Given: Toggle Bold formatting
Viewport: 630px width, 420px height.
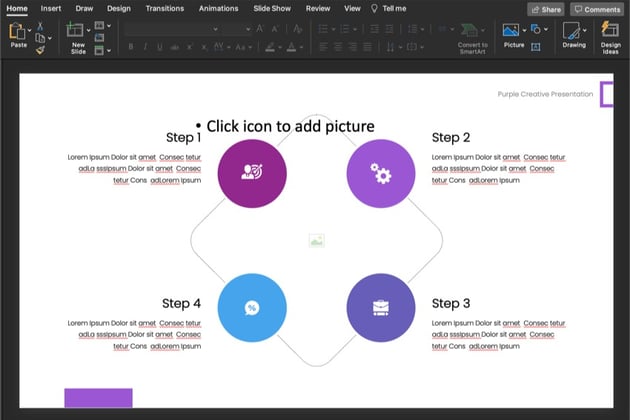Looking at the screenshot, I should [x=130, y=47].
